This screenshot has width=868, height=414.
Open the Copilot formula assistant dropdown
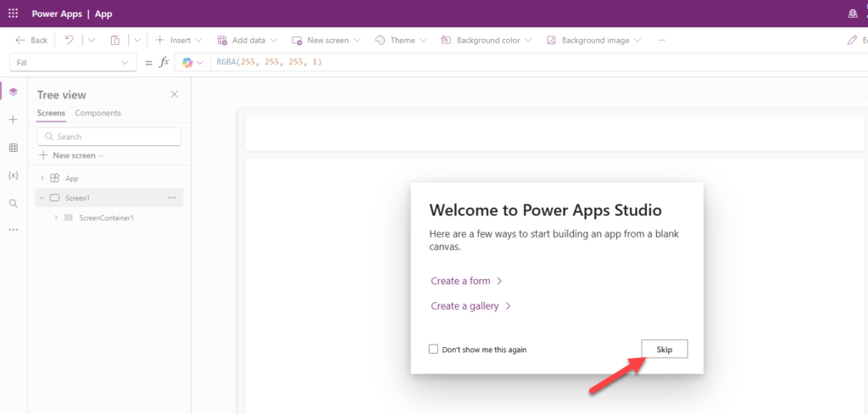coord(193,63)
